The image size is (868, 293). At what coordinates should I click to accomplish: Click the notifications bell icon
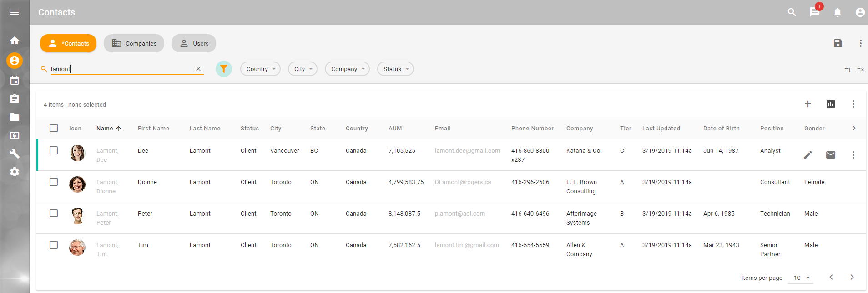[x=837, y=12]
